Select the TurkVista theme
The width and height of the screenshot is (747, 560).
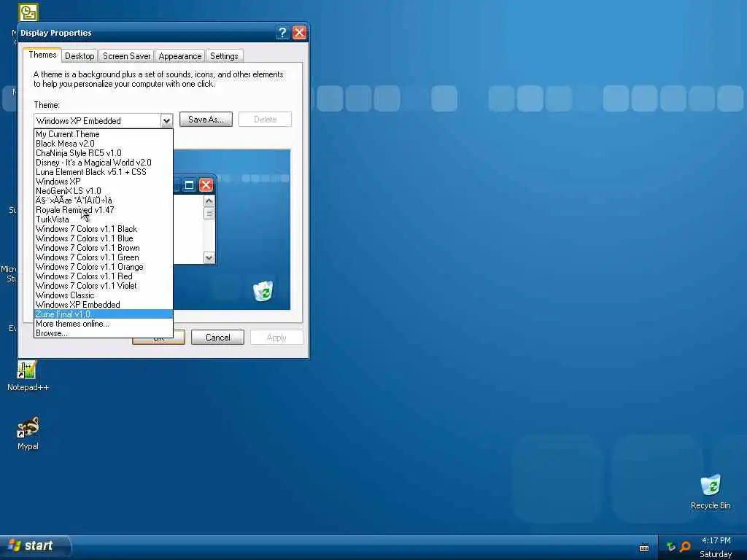coord(104,219)
